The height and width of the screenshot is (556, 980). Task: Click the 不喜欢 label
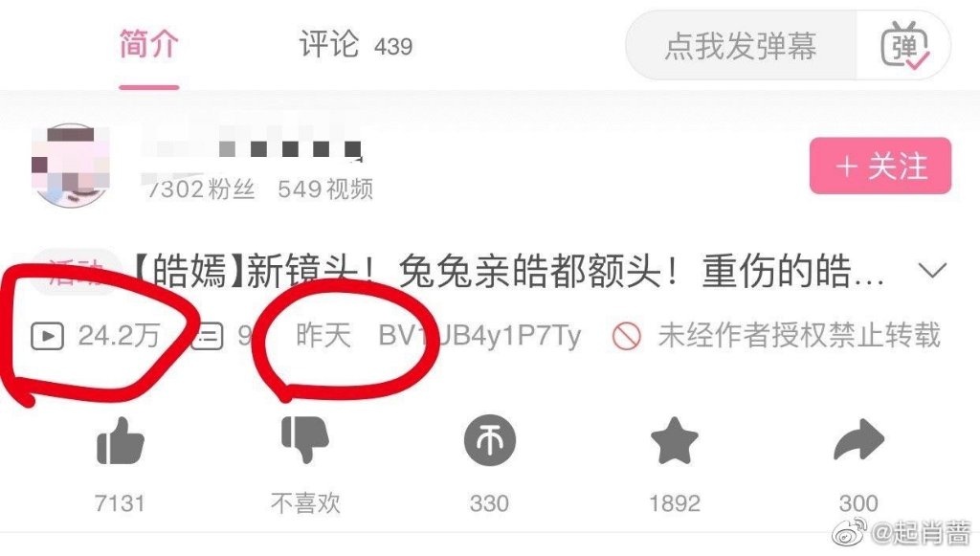[305, 503]
